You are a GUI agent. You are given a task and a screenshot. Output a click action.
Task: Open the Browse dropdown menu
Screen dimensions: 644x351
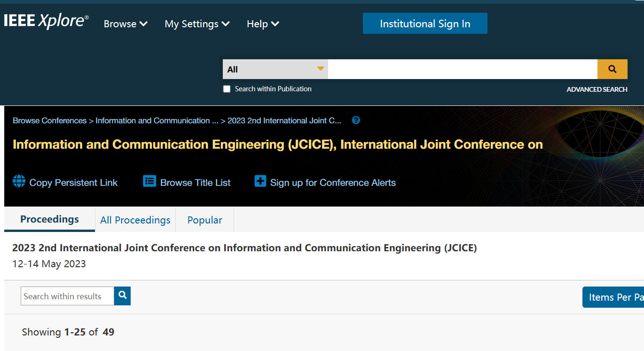coord(126,24)
